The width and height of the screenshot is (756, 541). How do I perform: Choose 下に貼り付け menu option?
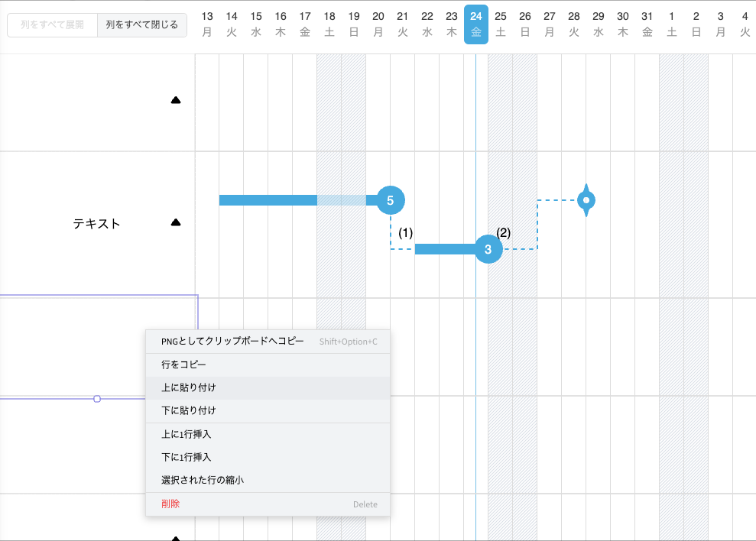tap(189, 411)
